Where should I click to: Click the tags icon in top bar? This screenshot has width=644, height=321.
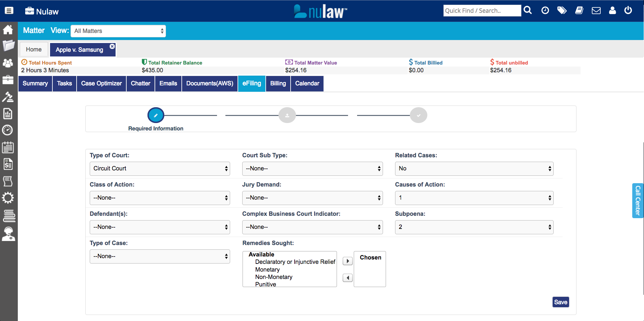pos(562,11)
